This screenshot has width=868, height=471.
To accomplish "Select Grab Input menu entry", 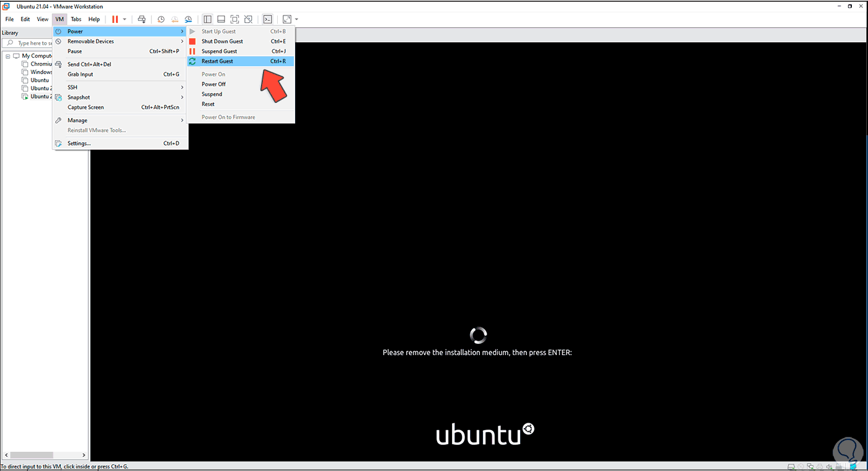I will coord(120,74).
